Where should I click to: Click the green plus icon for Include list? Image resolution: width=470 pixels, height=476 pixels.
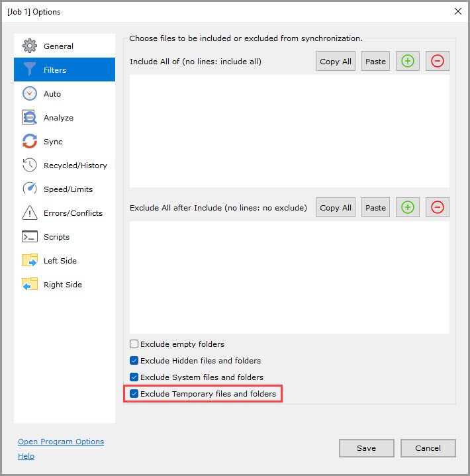(408, 61)
